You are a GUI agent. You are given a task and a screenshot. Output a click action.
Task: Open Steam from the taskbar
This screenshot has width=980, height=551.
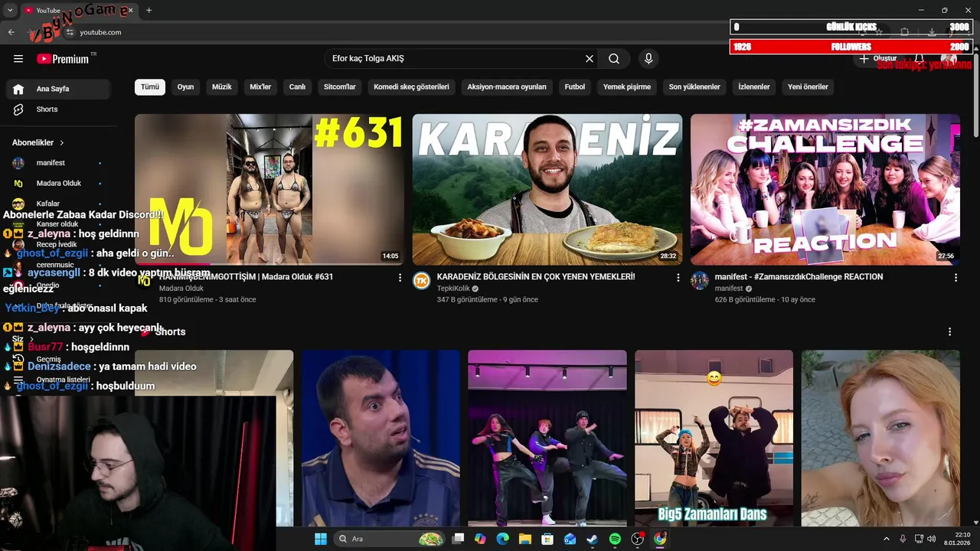(x=593, y=539)
